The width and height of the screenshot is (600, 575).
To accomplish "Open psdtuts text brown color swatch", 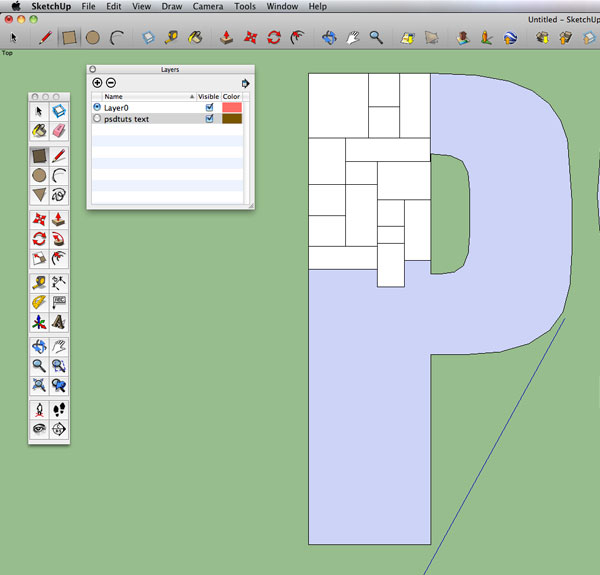I will (232, 119).
